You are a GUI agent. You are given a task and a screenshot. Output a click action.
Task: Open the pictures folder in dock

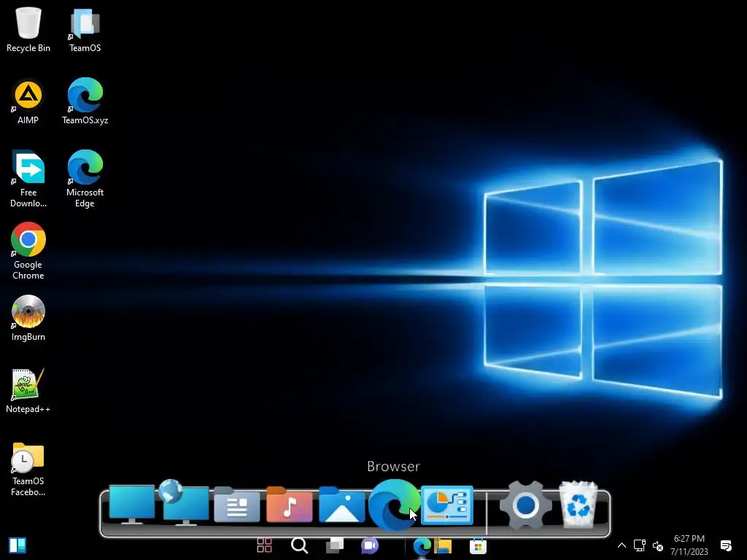[x=341, y=505]
